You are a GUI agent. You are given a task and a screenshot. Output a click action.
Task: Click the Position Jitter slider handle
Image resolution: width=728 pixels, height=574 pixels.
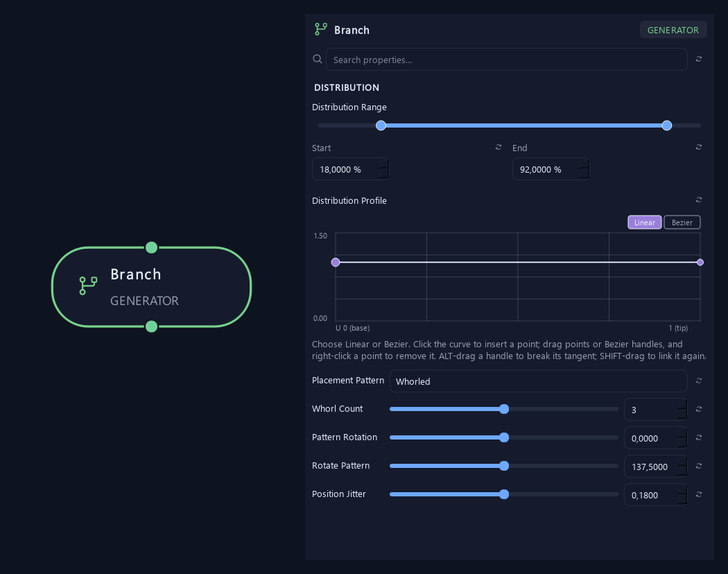coord(504,494)
